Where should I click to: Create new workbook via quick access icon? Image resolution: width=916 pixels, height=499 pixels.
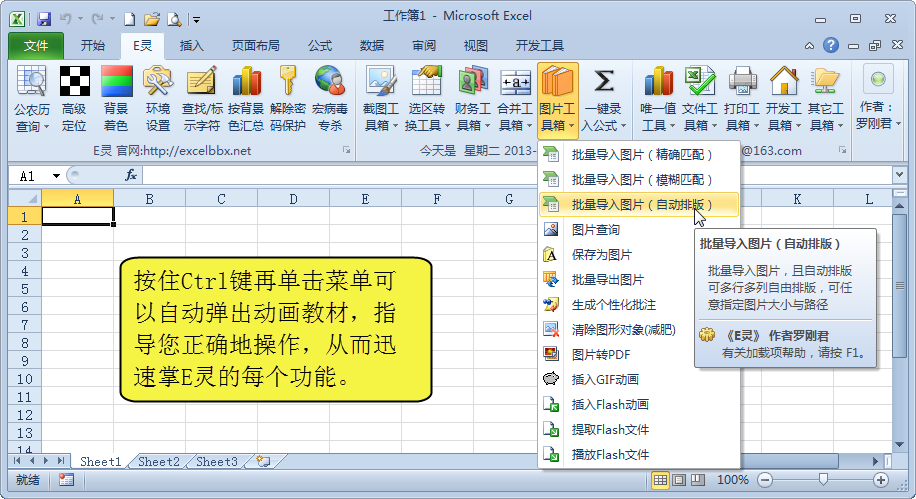130,19
